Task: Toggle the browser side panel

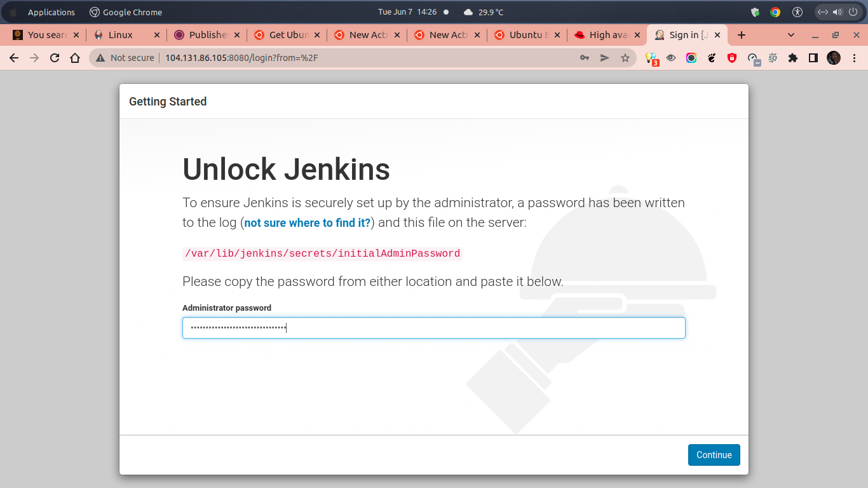Action: click(x=813, y=58)
